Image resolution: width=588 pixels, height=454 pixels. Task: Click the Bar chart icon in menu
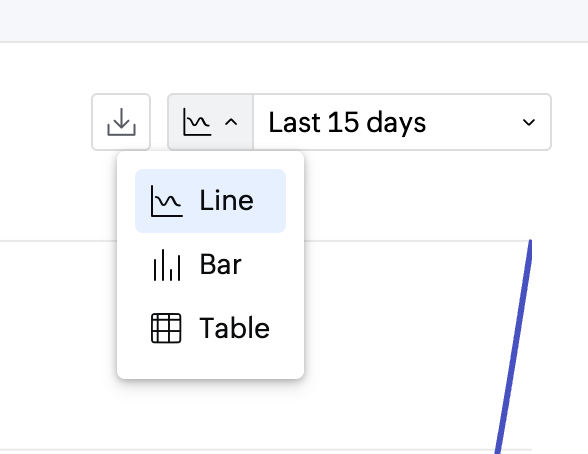[167, 265]
